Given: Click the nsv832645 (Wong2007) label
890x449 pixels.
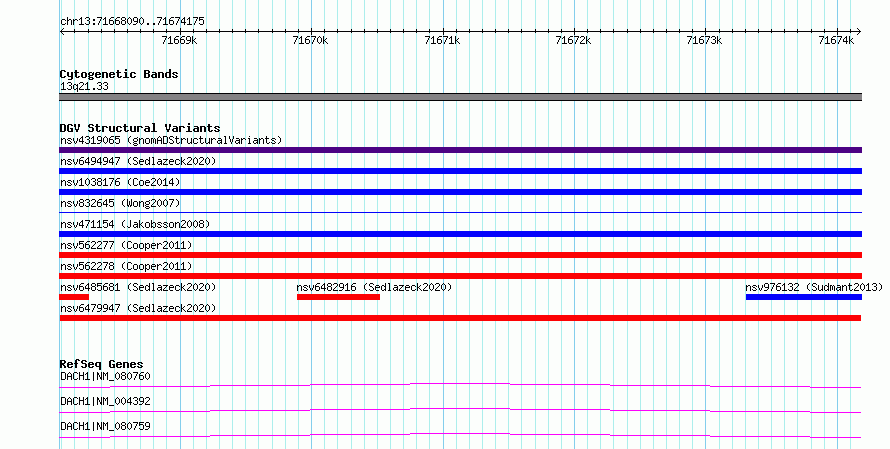Looking at the screenshot, I should click(x=120, y=203).
